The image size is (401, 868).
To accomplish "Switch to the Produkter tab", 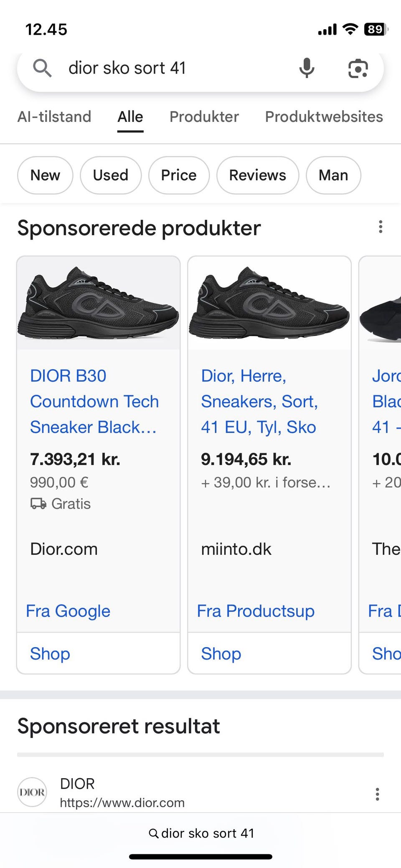I will pos(204,117).
